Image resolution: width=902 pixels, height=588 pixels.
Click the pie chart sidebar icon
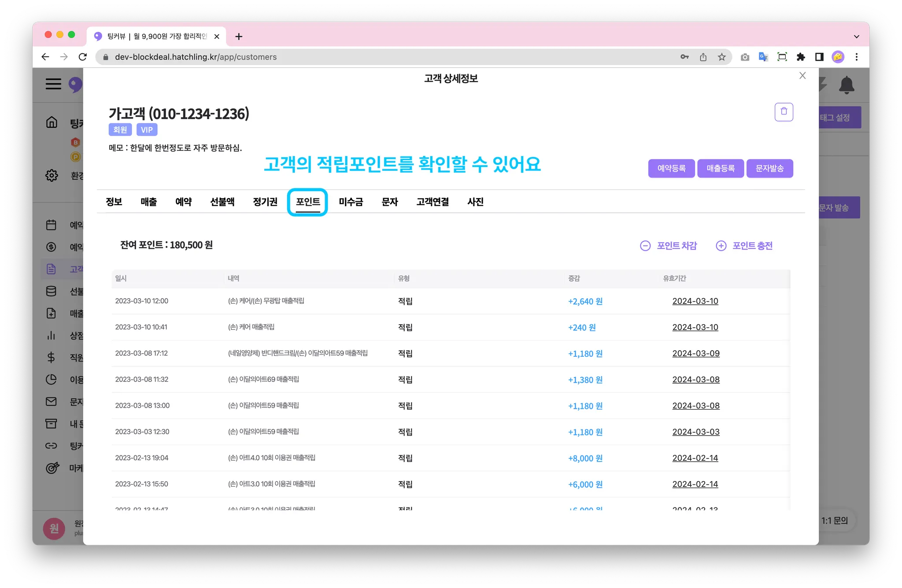point(51,379)
